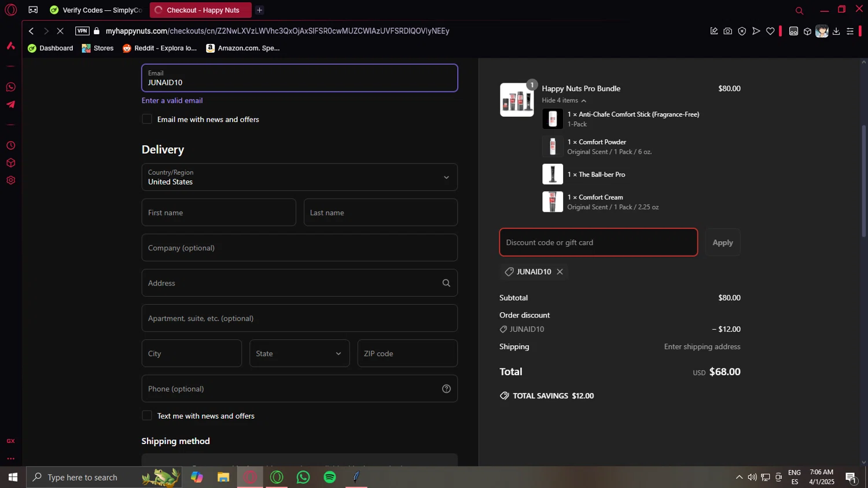Click the Address search magnifier icon
The width and height of the screenshot is (868, 488).
click(x=446, y=283)
